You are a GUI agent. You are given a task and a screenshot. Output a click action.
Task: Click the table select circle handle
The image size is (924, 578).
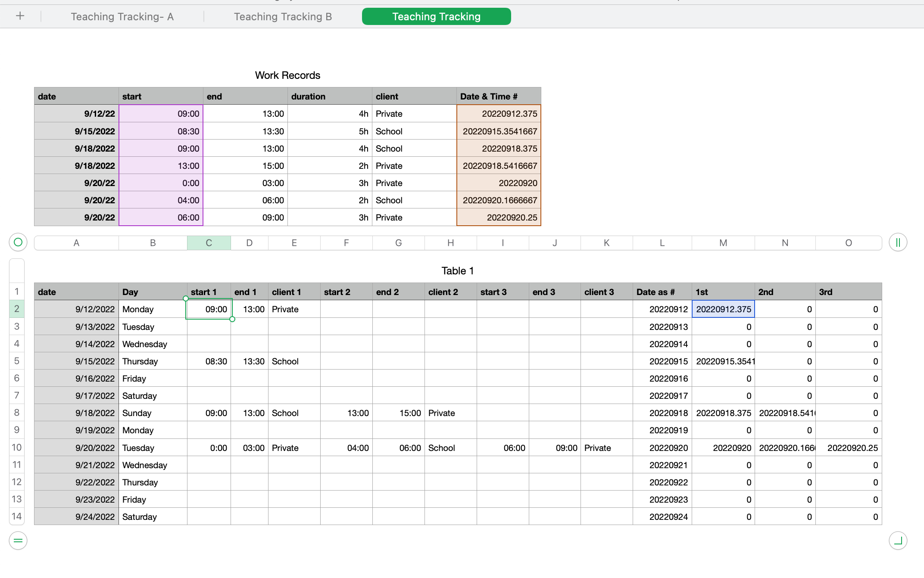[x=18, y=242]
